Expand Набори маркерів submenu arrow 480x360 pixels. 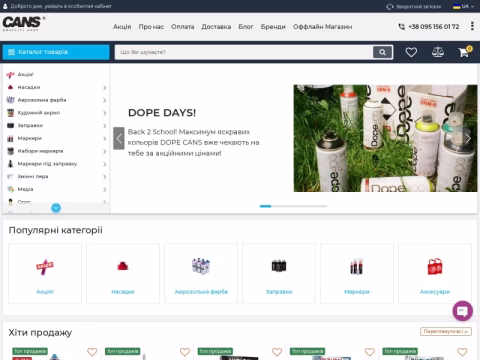104,151
